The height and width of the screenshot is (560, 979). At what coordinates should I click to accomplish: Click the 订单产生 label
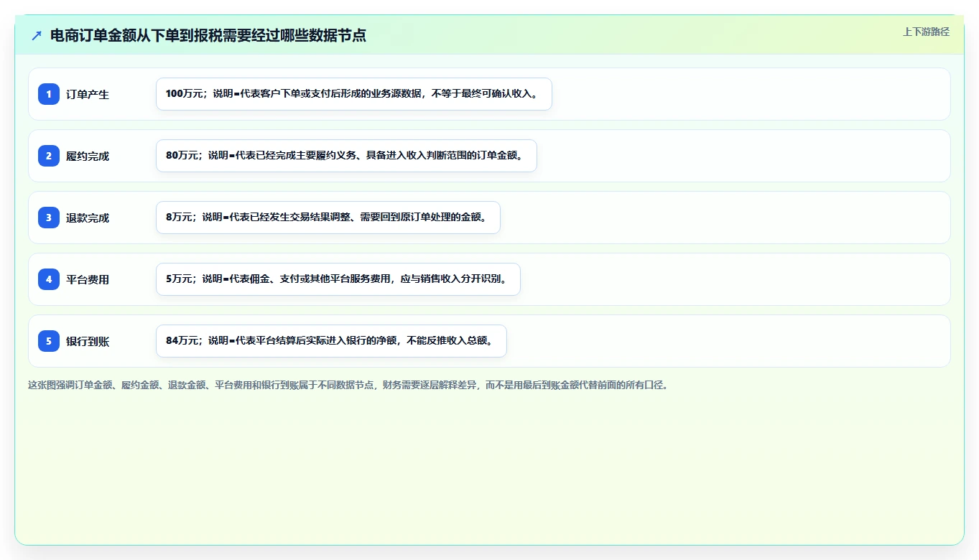pos(88,94)
